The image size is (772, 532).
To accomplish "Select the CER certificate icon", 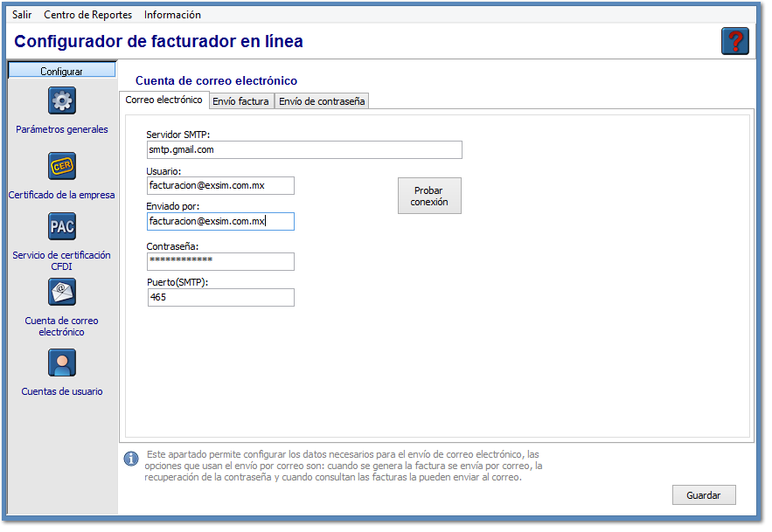I will coord(63,168).
